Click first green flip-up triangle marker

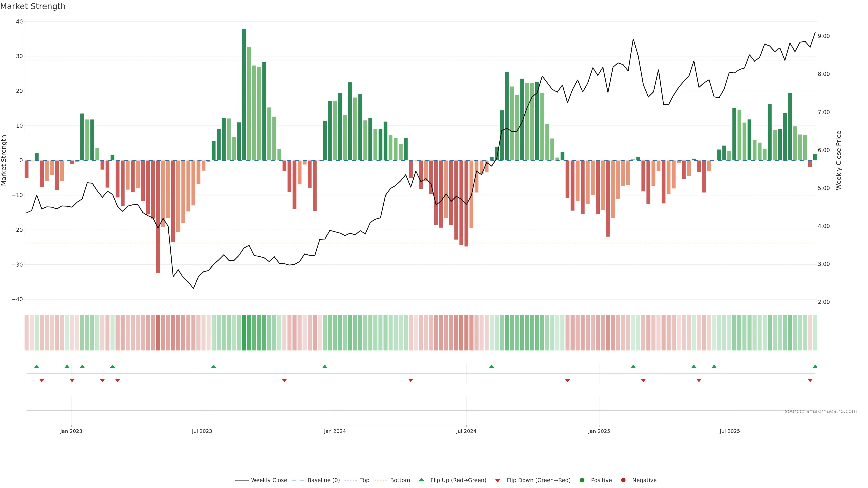[x=37, y=366]
